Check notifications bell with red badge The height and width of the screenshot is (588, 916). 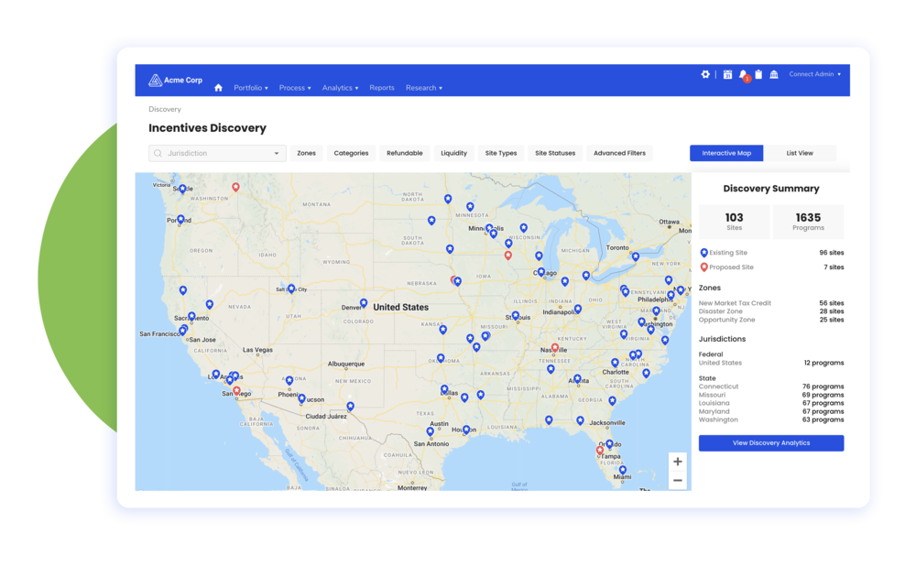[743, 75]
